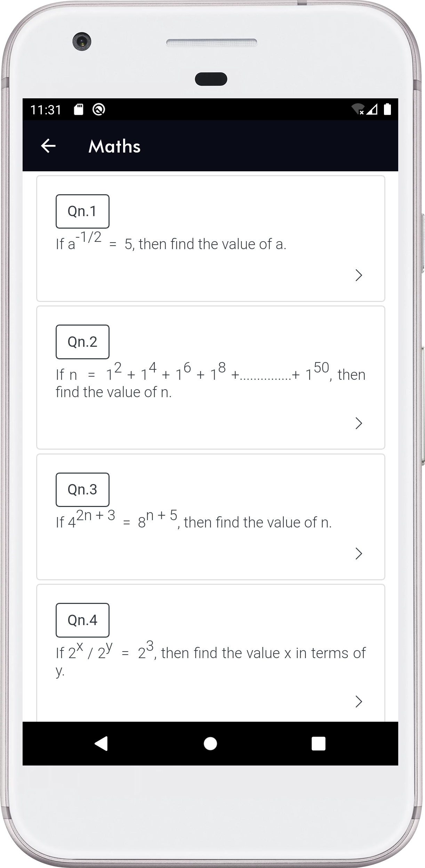Viewport: 425px width, 868px height.
Task: Open question about a to the power -1/2
Action: click(171, 244)
